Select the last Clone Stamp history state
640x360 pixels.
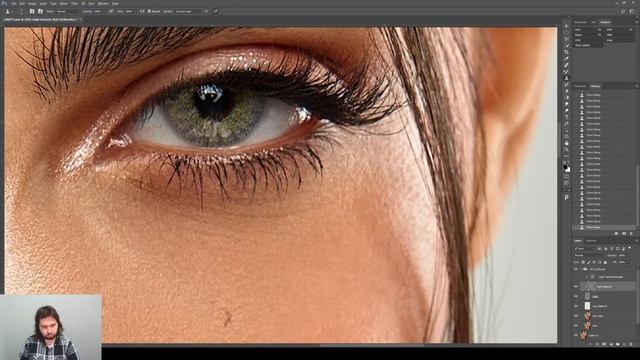pyautogui.click(x=604, y=227)
